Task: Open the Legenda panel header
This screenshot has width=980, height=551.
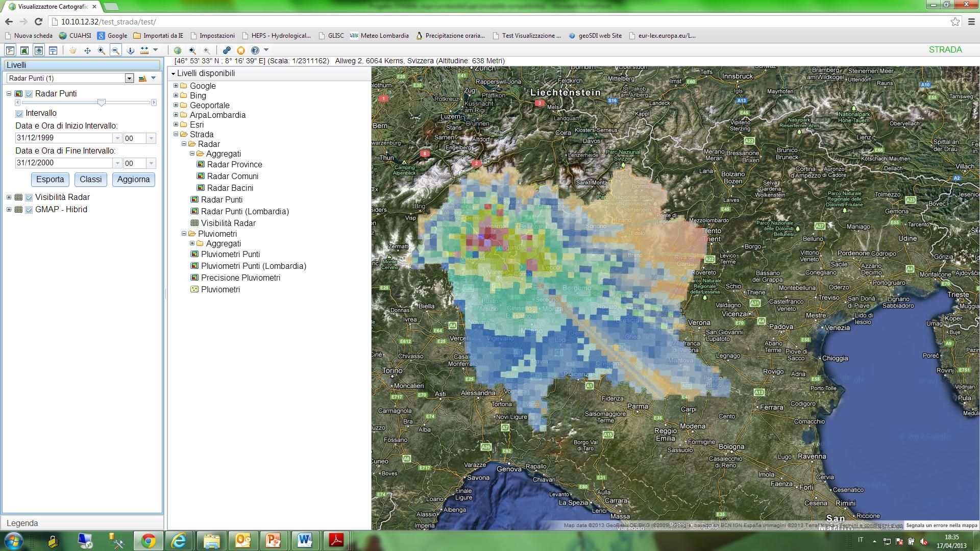Action: tap(82, 523)
